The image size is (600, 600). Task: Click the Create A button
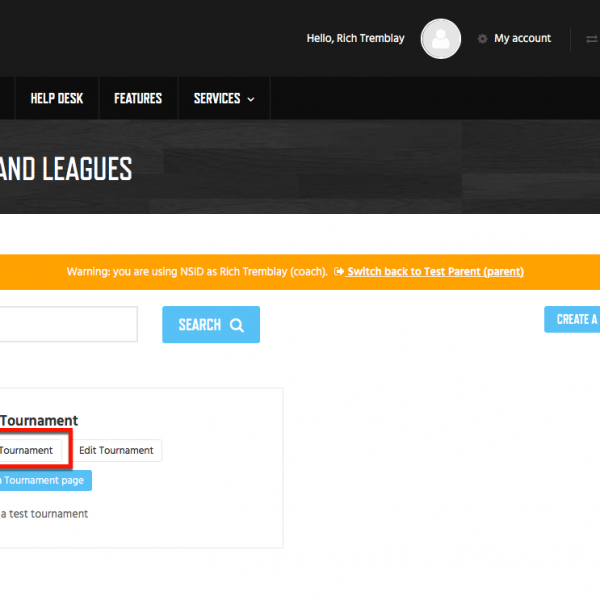click(572, 319)
